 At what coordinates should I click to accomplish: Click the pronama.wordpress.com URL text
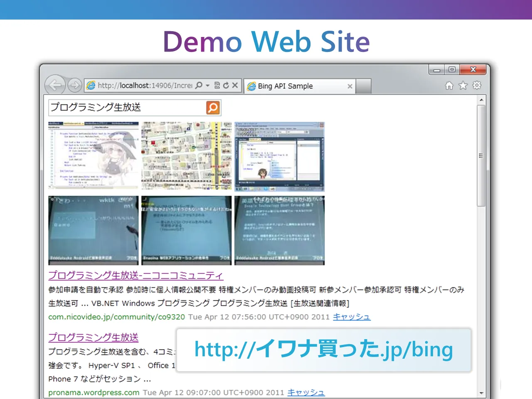[x=94, y=392]
